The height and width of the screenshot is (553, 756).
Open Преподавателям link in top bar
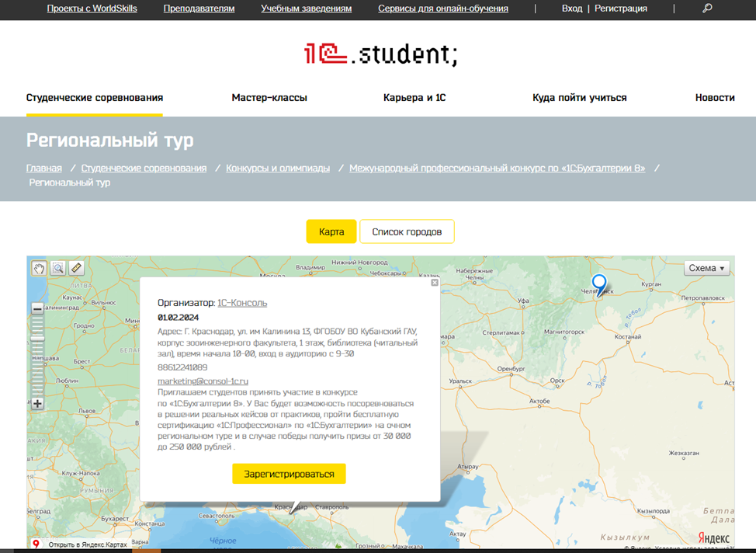[199, 9]
